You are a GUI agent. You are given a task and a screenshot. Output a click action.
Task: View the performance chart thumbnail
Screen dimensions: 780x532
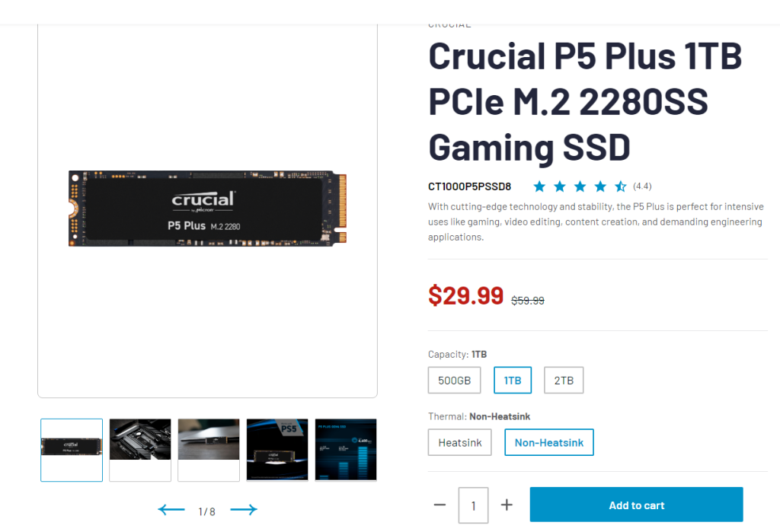click(x=346, y=450)
